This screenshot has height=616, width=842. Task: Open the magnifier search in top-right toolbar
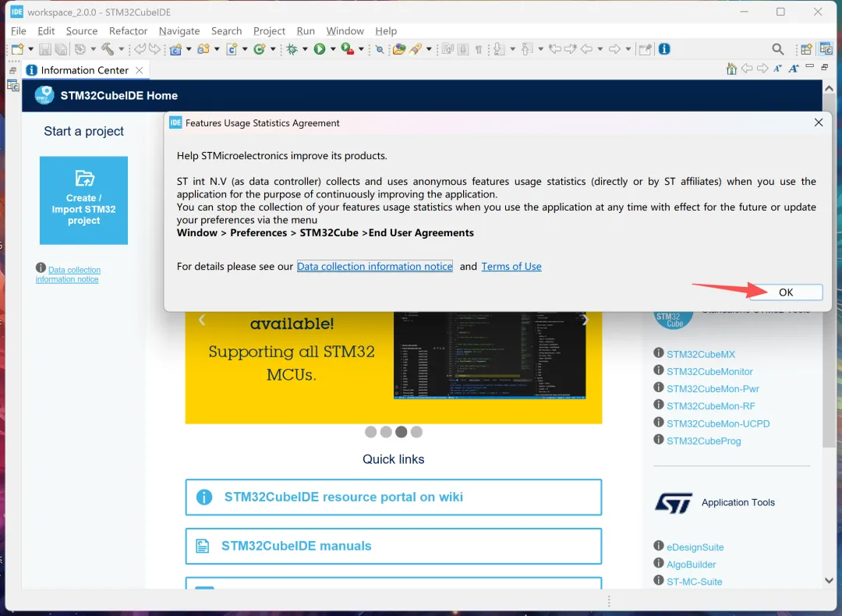click(x=777, y=49)
